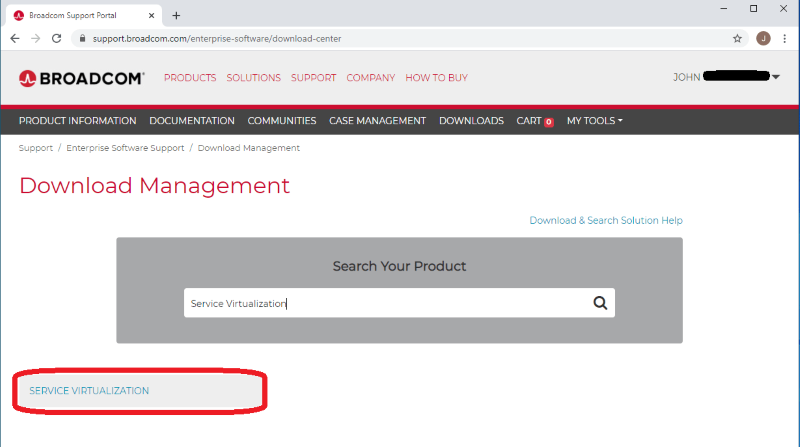Open the Products menu
Image resolution: width=800 pixels, height=447 pixels.
coord(190,78)
